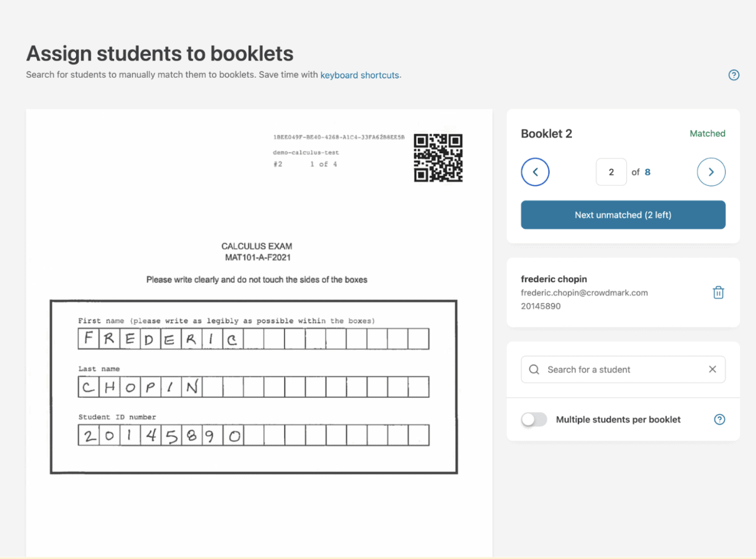Open help for Multiple students per booklet

point(719,420)
